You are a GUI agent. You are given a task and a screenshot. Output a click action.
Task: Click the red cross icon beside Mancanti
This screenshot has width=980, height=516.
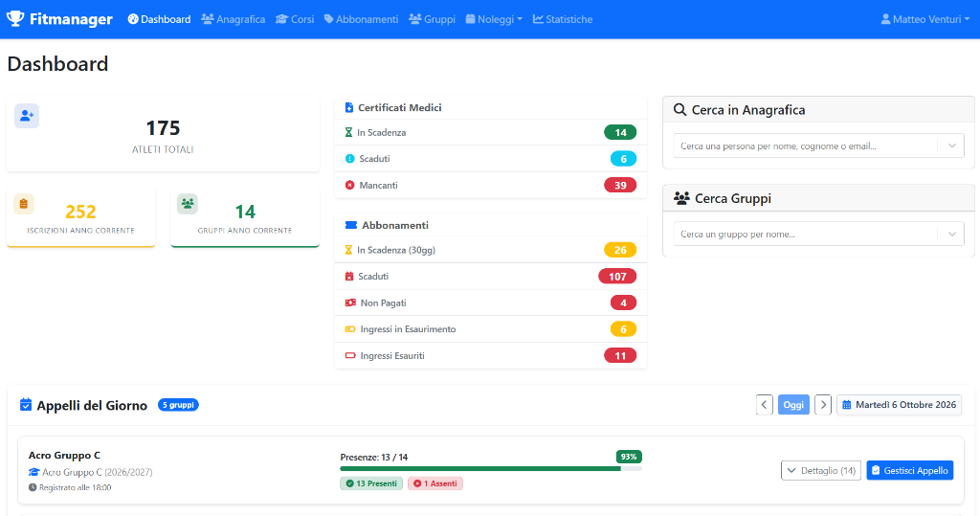click(x=350, y=185)
